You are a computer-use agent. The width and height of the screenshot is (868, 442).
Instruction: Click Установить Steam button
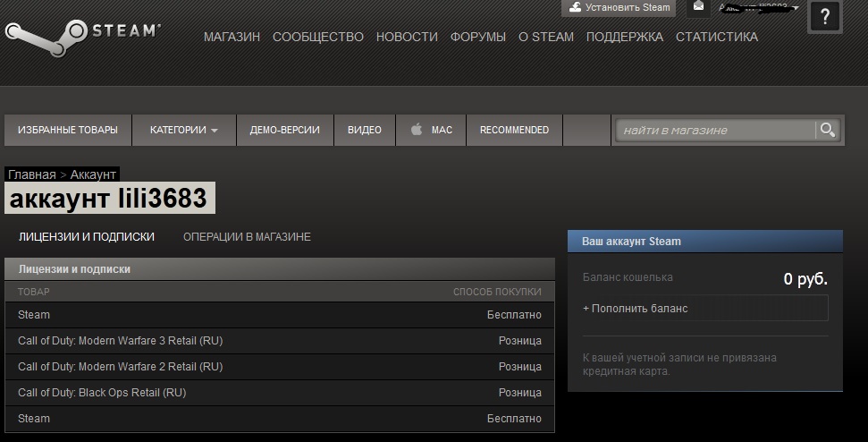click(619, 8)
